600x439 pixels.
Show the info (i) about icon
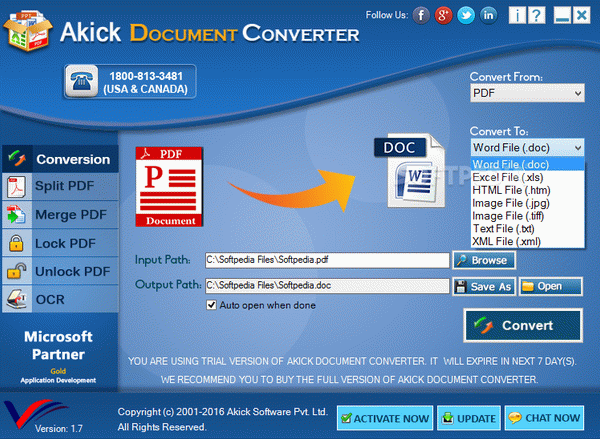pyautogui.click(x=517, y=16)
